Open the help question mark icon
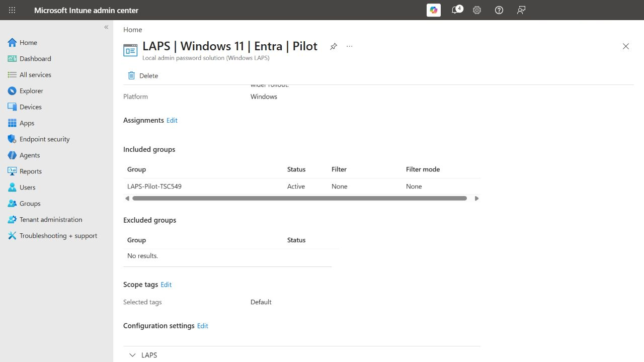Image resolution: width=644 pixels, height=362 pixels. [499, 10]
